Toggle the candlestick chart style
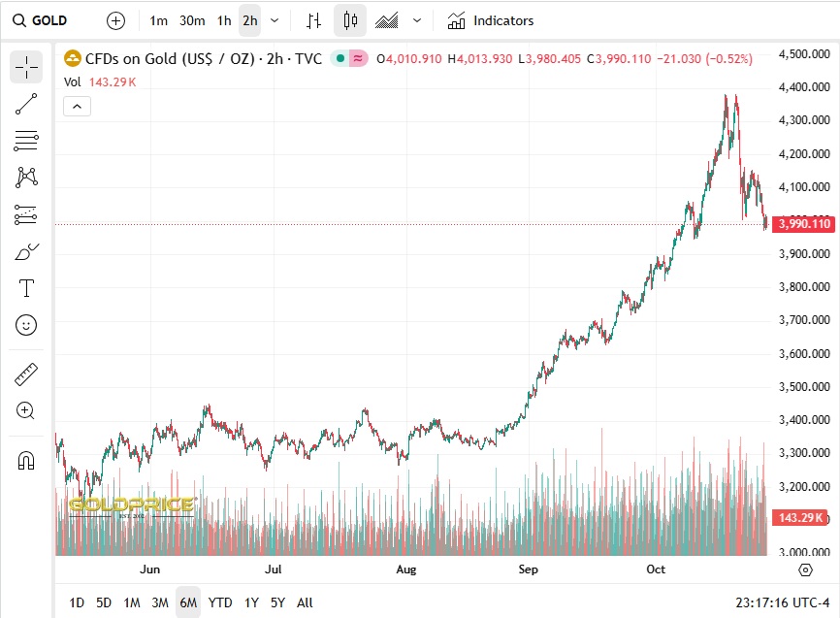Image resolution: width=840 pixels, height=618 pixels. [350, 20]
